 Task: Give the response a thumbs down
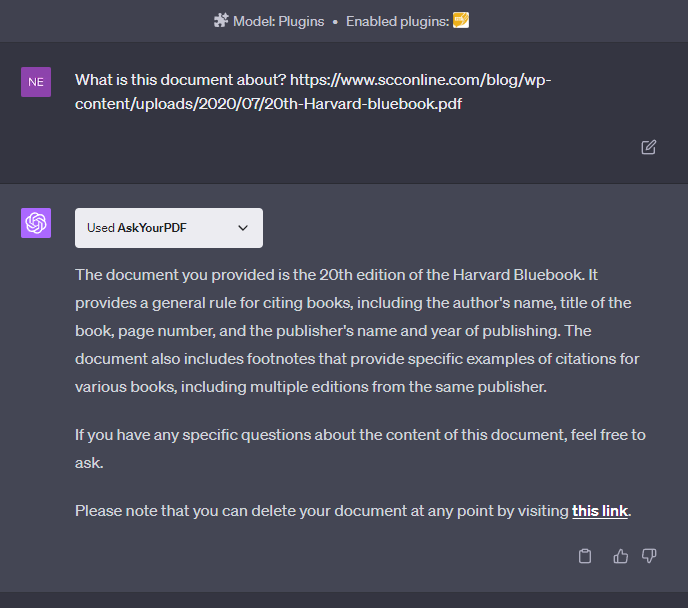coord(649,556)
